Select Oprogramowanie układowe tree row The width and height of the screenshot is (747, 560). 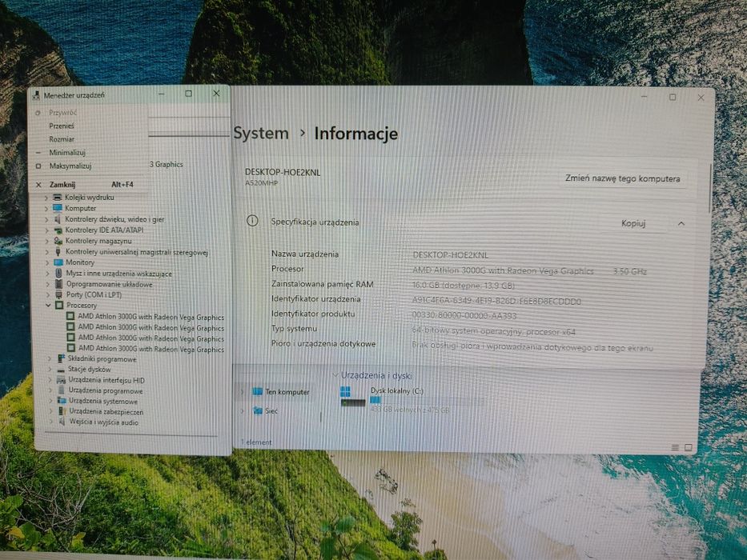(109, 284)
